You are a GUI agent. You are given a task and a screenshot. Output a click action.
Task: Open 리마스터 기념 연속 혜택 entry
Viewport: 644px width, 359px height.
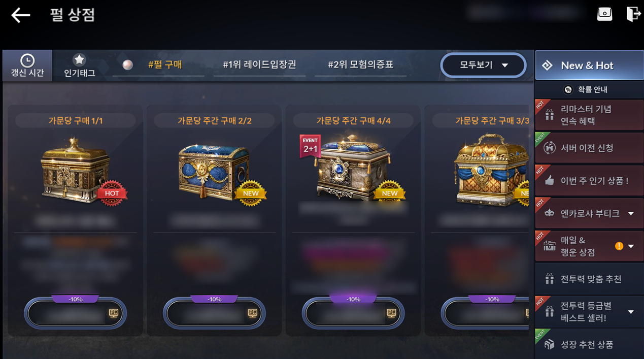[589, 115]
